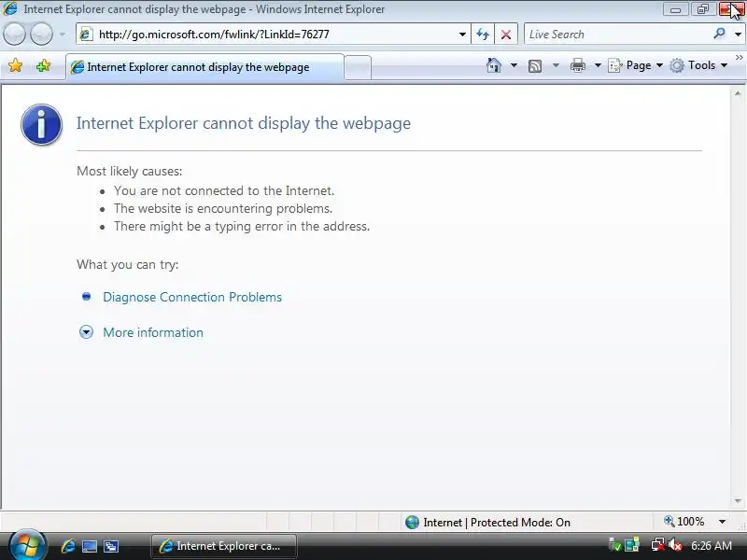Expand the Print options dropdown arrow
The width and height of the screenshot is (747, 560).
click(x=598, y=65)
